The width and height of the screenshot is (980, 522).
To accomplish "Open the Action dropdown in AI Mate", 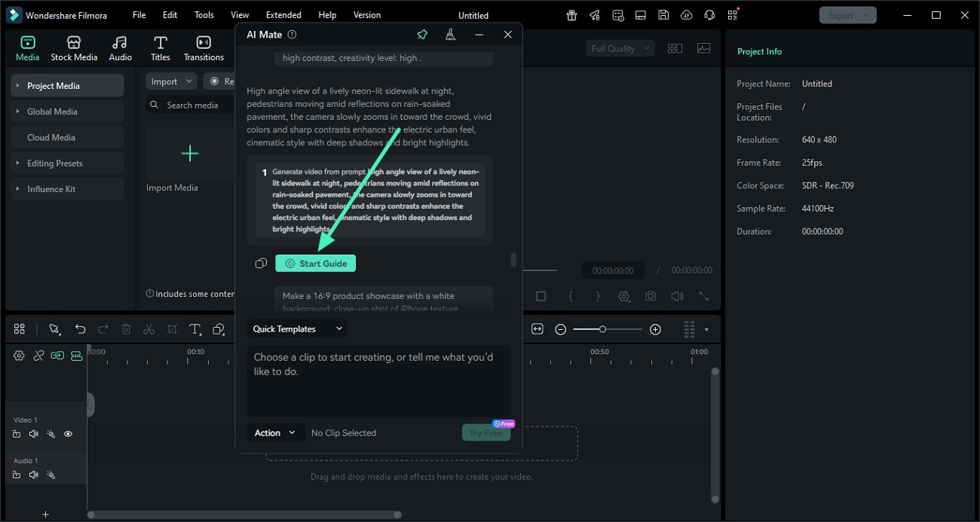I will click(x=275, y=433).
